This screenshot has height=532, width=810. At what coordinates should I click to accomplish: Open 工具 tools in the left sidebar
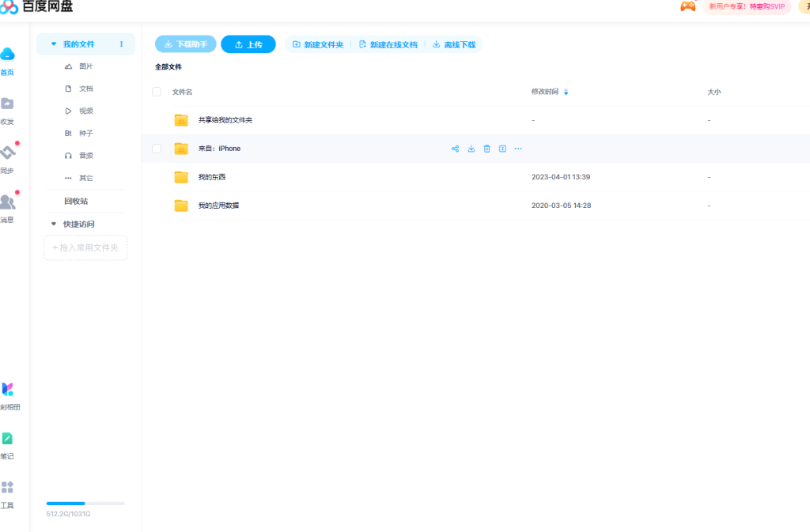(x=7, y=493)
